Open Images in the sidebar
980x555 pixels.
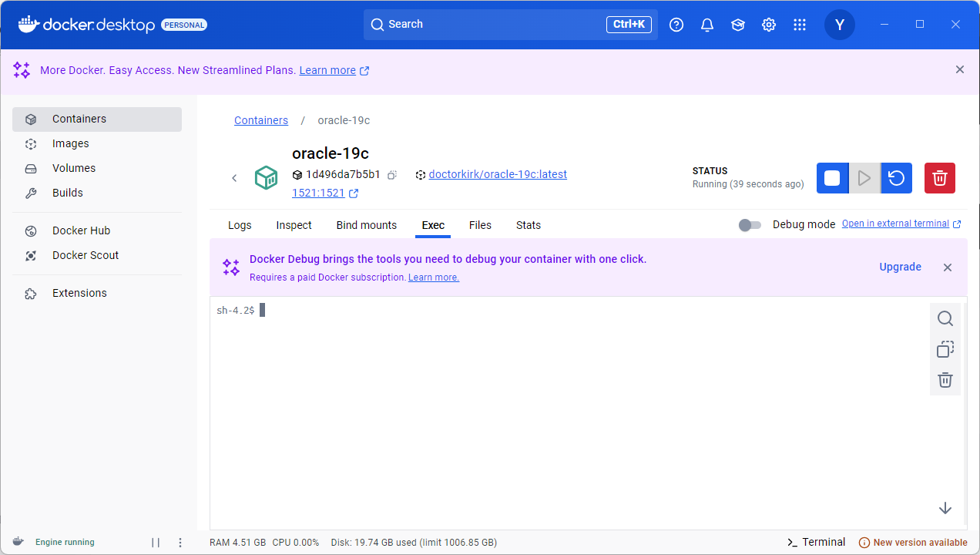[x=97, y=144]
